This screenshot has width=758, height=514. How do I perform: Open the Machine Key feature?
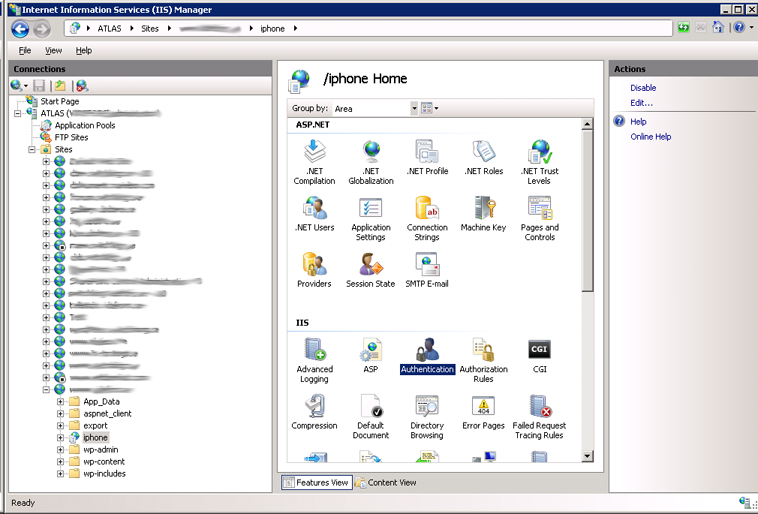pyautogui.click(x=483, y=214)
